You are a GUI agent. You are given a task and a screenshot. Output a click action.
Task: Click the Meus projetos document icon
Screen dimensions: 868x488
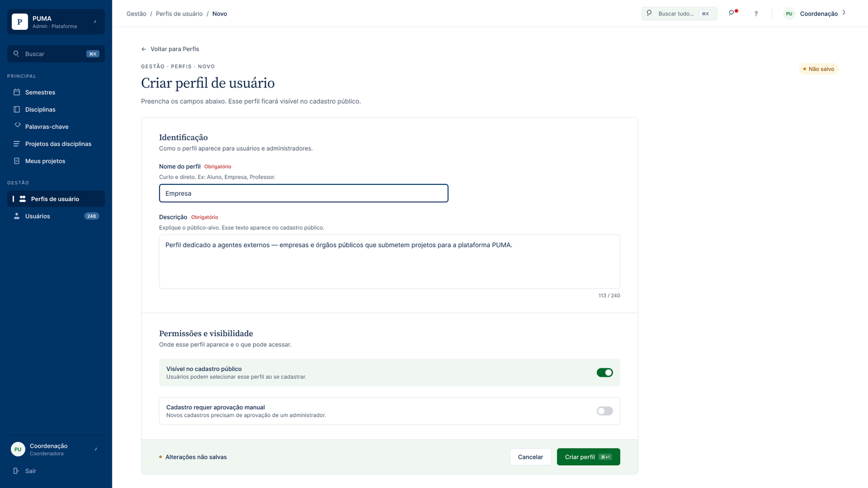[17, 161]
